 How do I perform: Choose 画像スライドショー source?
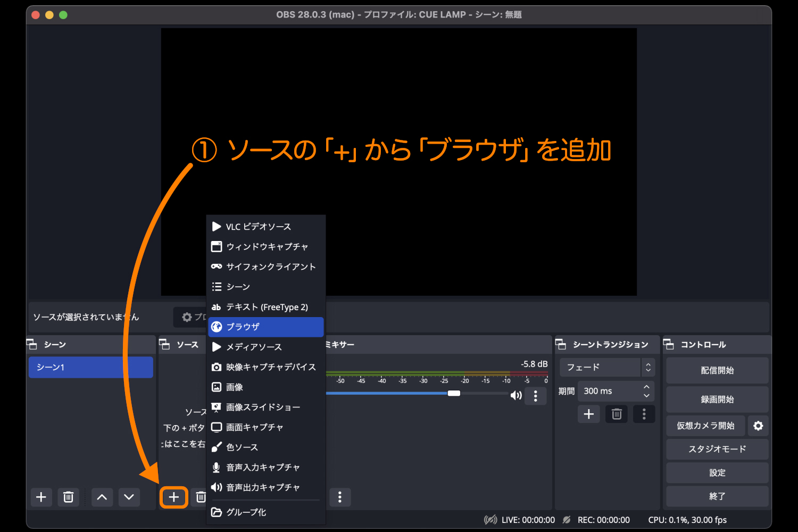point(266,407)
